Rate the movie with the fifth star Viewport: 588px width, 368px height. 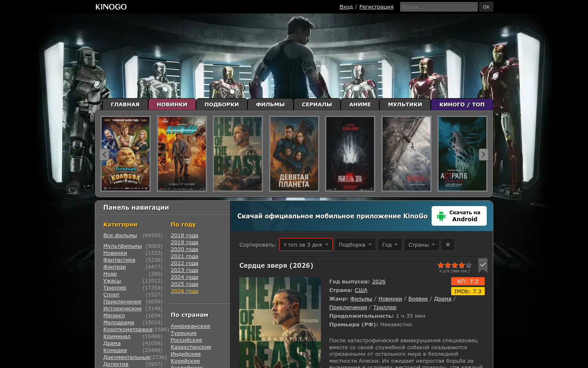click(469, 265)
